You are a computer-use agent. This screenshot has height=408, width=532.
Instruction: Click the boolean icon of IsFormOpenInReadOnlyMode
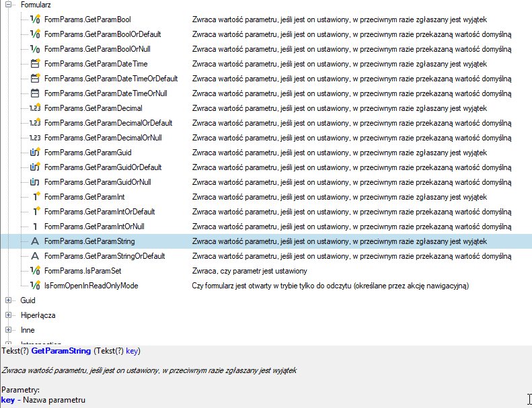(35, 286)
